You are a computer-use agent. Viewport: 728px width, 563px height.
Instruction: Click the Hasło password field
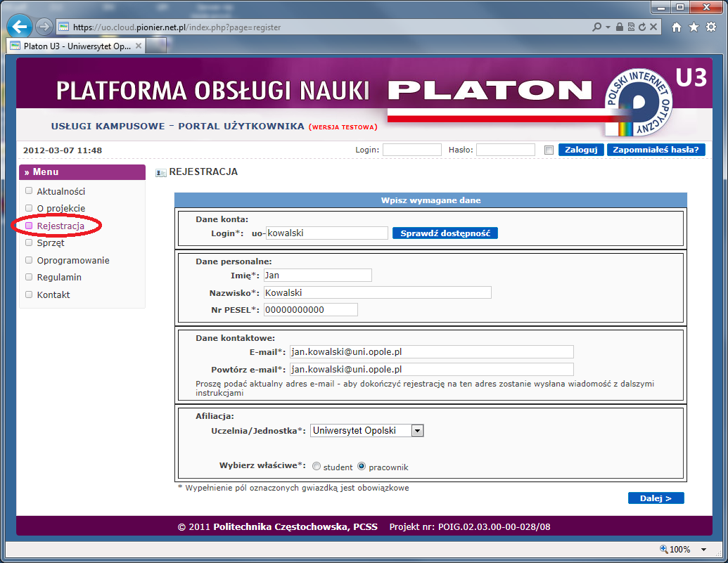(506, 150)
